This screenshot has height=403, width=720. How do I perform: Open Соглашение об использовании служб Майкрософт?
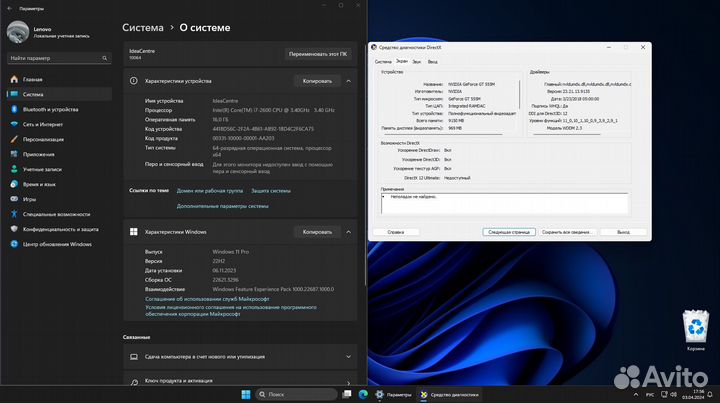coord(207,299)
